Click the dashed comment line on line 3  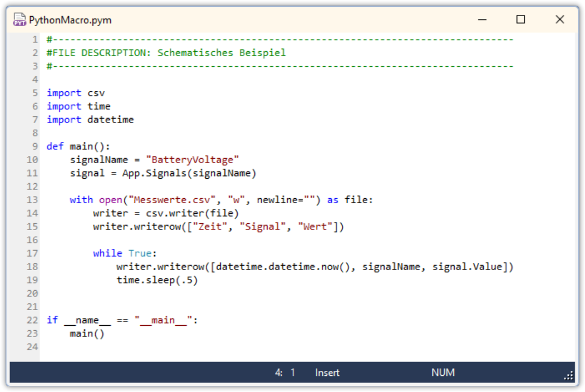280,66
